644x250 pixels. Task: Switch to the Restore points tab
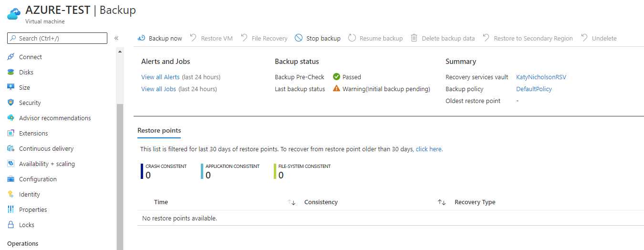click(159, 131)
